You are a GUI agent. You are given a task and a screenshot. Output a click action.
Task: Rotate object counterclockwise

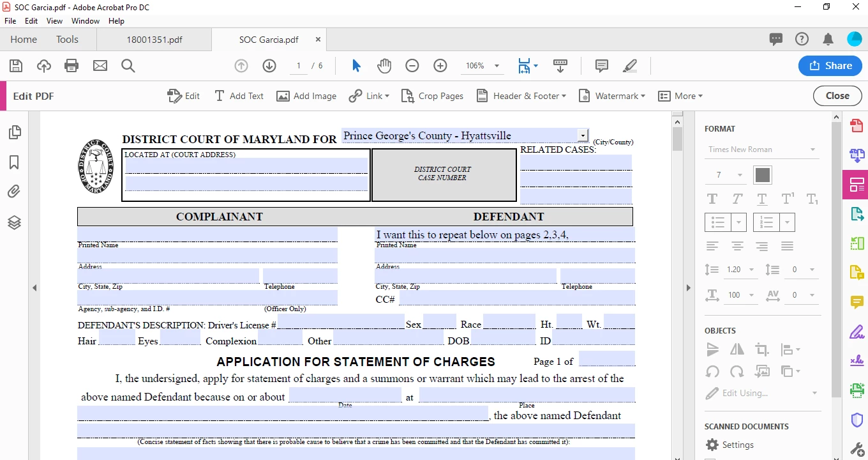pyautogui.click(x=712, y=371)
